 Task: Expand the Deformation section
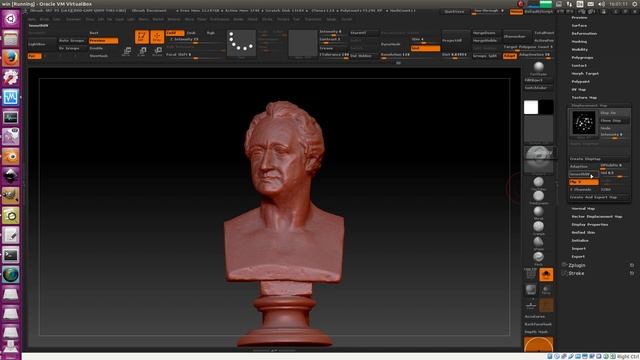coord(584,33)
